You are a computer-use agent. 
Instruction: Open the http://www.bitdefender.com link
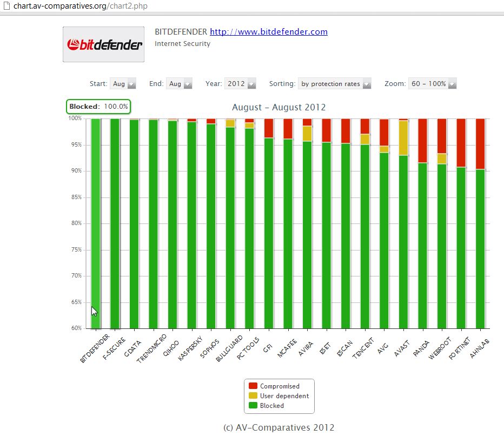pyautogui.click(x=269, y=31)
